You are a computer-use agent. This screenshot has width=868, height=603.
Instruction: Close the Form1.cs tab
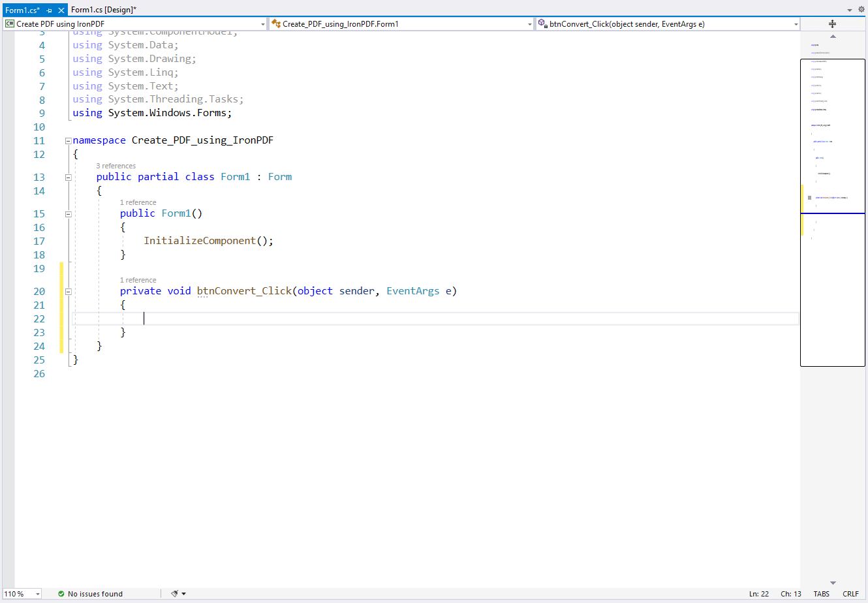tap(61, 10)
